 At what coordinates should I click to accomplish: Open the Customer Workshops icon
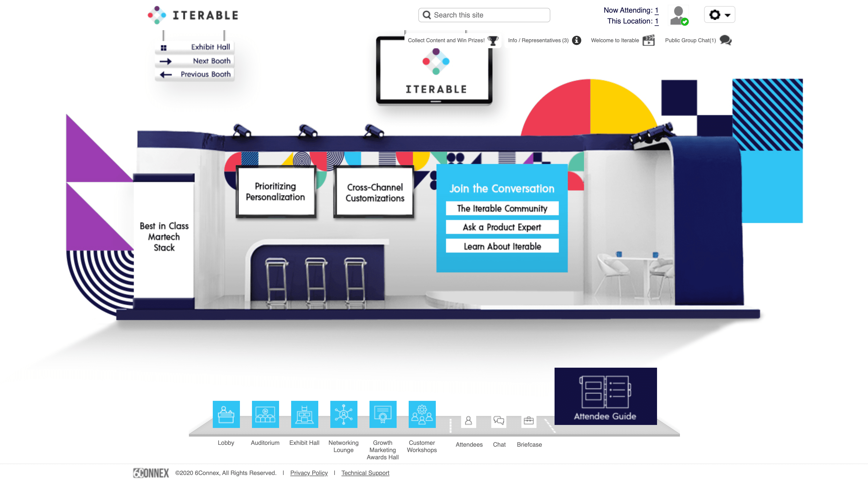pos(422,414)
